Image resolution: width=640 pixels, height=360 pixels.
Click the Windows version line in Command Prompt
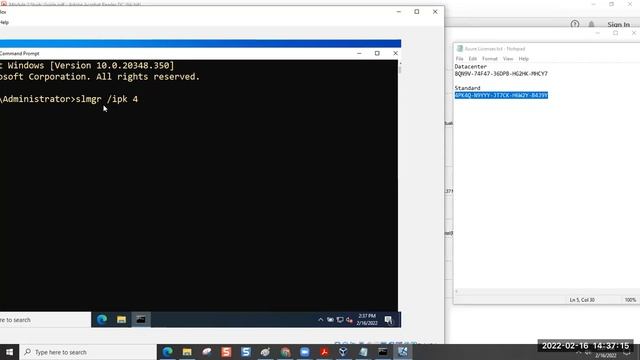pos(87,66)
